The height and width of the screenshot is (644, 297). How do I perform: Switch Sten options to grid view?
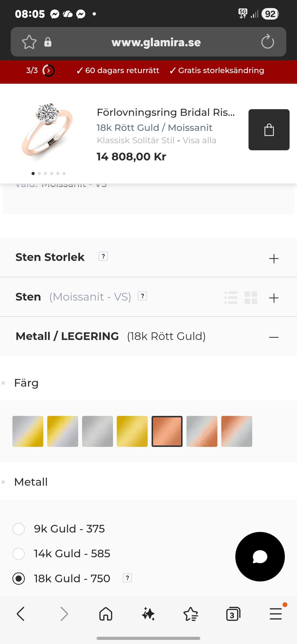(x=251, y=298)
